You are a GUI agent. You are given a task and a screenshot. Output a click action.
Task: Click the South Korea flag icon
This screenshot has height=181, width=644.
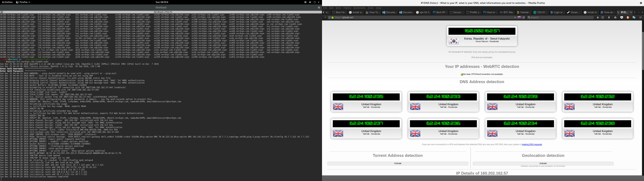coord(454,41)
